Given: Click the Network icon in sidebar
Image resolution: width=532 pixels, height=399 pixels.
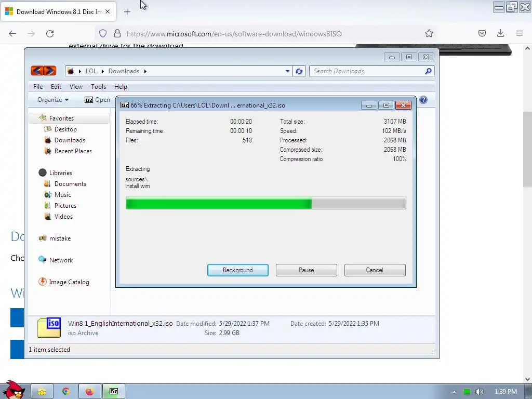Looking at the screenshot, I should [x=43, y=260].
